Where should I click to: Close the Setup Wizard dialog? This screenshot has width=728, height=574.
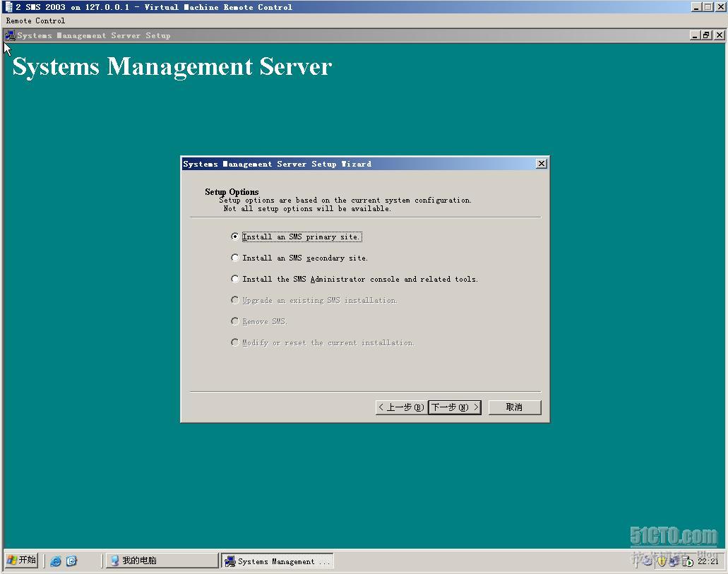point(542,164)
